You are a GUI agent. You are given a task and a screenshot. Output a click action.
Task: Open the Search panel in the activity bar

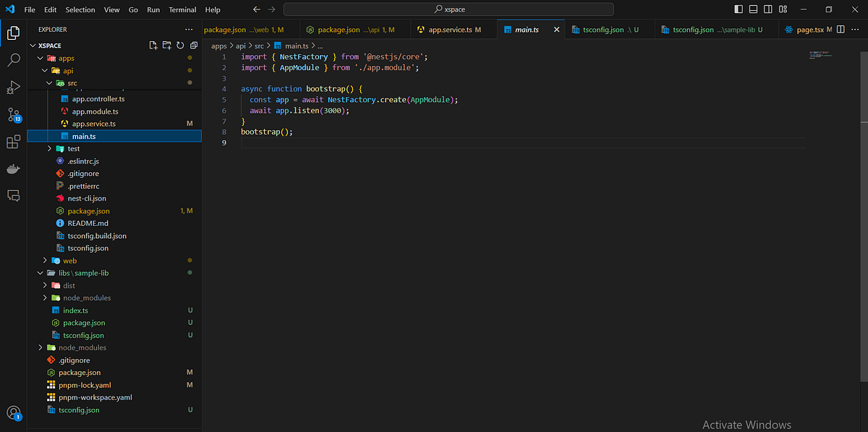pyautogui.click(x=13, y=59)
